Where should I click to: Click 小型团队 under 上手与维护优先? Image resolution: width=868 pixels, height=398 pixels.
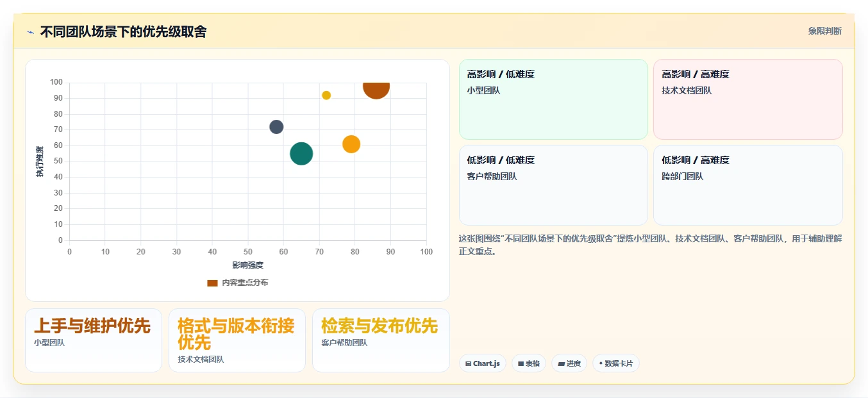49,343
